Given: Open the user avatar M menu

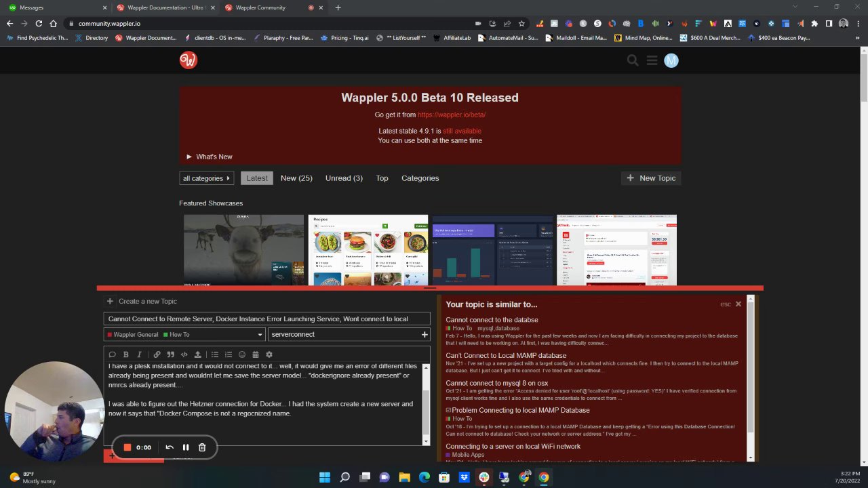Looking at the screenshot, I should 671,60.
